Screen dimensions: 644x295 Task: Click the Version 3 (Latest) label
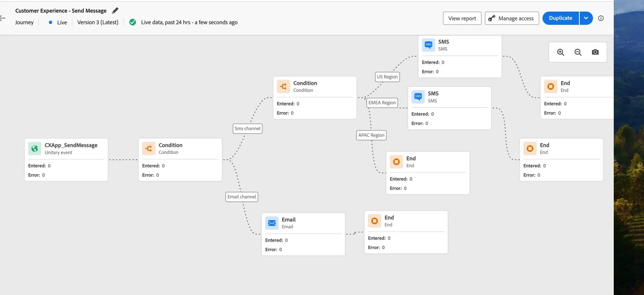coord(98,22)
